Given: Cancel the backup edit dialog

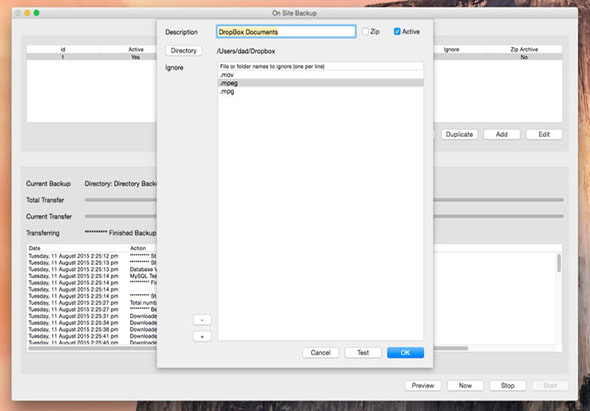Looking at the screenshot, I should click(321, 353).
